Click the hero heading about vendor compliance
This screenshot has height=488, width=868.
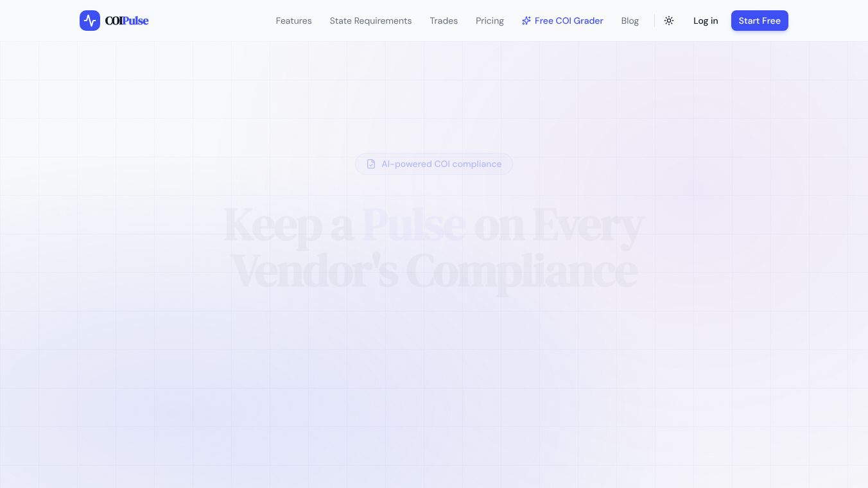(x=434, y=247)
